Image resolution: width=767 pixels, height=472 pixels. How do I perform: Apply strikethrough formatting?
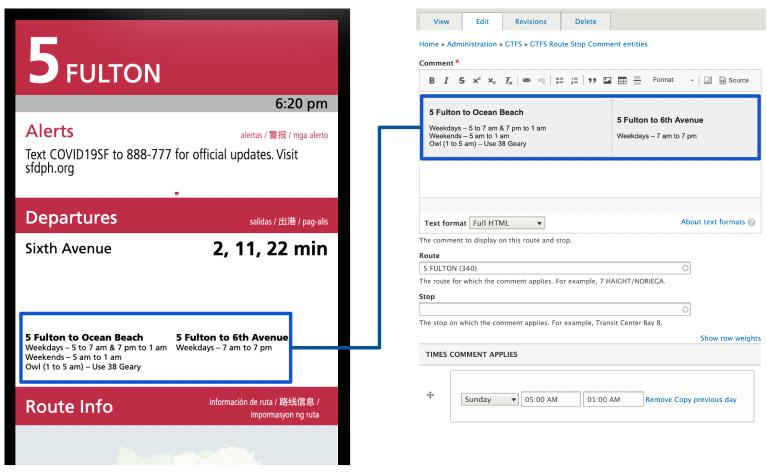[459, 79]
